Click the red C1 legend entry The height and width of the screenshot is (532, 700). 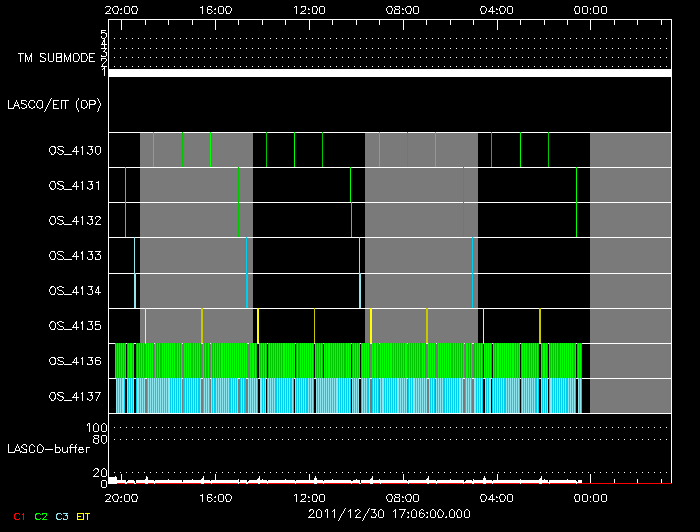pos(19,515)
